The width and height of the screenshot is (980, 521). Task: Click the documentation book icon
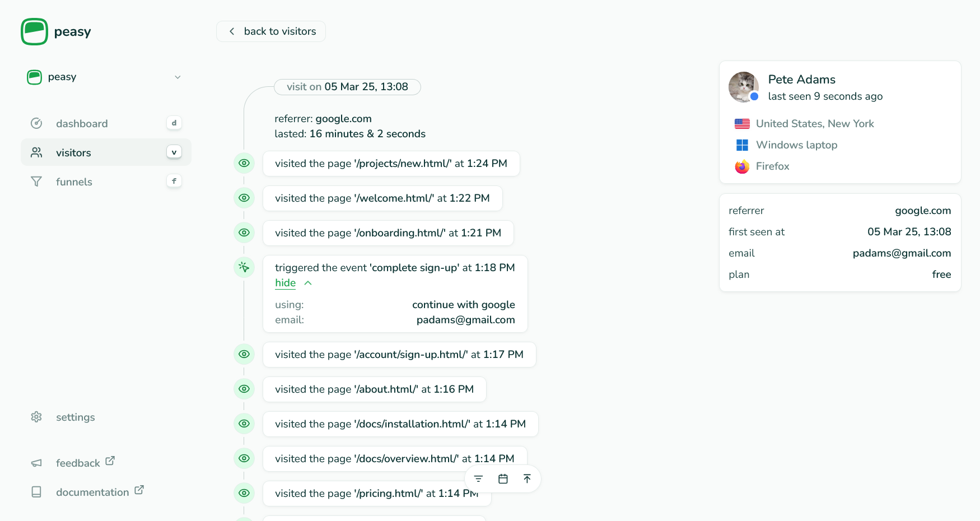coord(36,491)
